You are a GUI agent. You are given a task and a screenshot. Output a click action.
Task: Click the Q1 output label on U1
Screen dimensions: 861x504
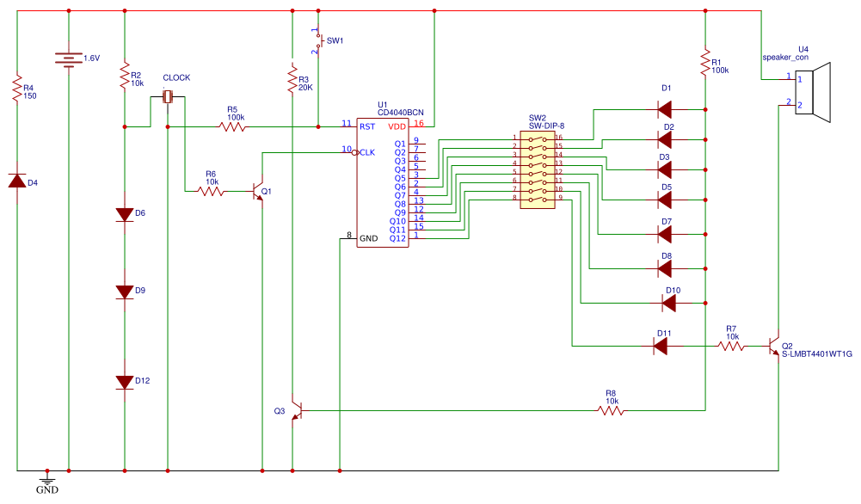(x=400, y=144)
